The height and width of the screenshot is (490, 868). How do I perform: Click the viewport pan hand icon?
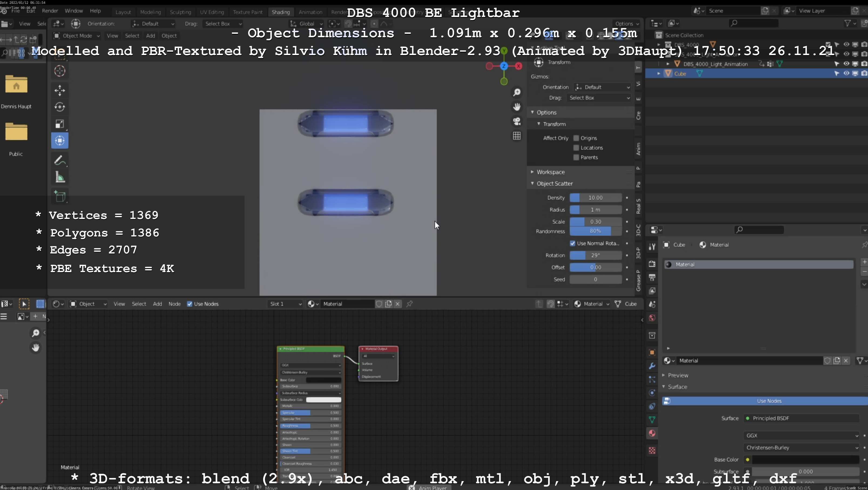(516, 107)
